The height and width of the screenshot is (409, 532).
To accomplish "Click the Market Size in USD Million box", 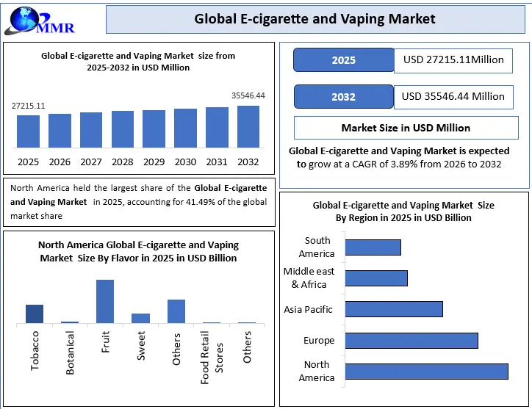I will (x=405, y=128).
